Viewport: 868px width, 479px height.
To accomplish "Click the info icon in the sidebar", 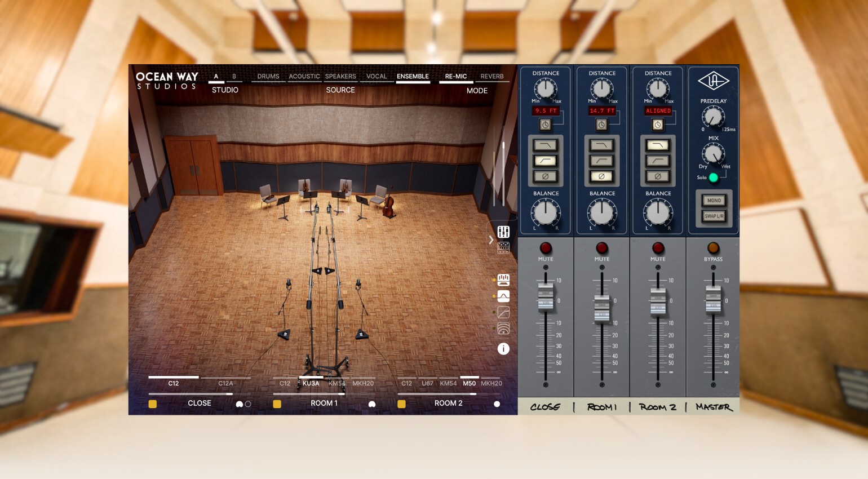I will [503, 349].
